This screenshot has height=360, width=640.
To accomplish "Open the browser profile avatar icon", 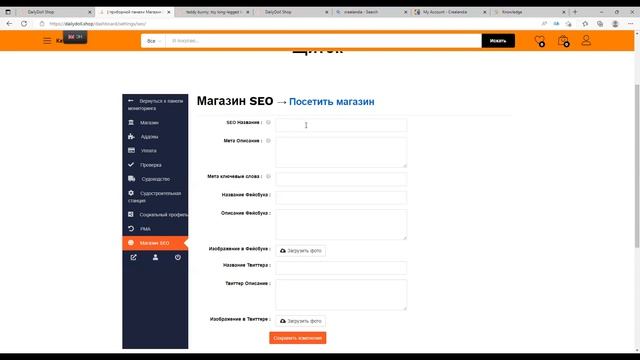I will (615, 24).
